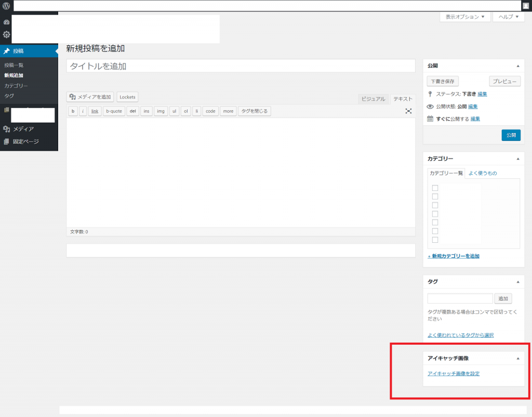Screen dimensions: 532x417
Task: Click メディアを追加 button
Action: (90, 97)
